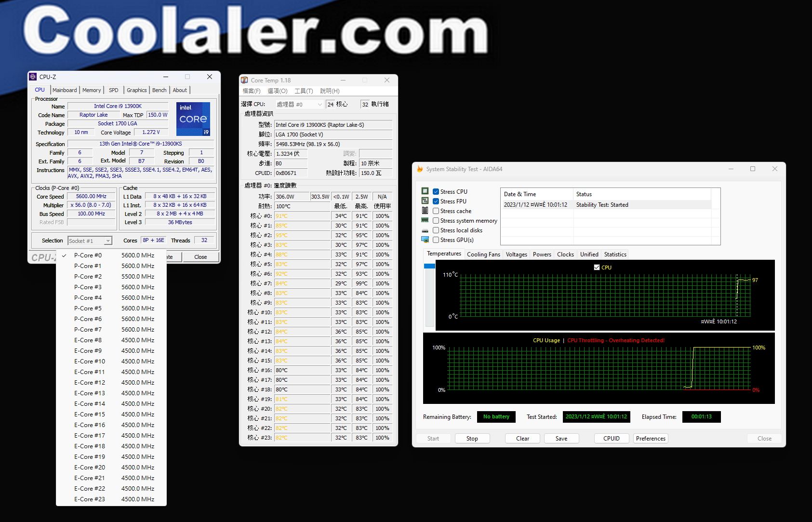The height and width of the screenshot is (522, 812).
Task: Choose E-Core #23 from the core list
Action: coord(111,499)
